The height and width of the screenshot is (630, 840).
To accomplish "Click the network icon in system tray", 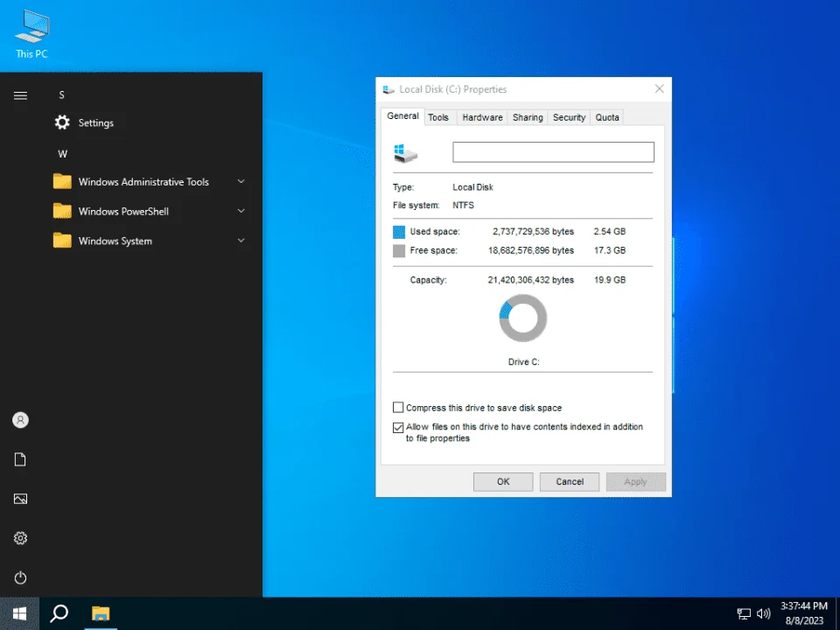I will coord(744,614).
